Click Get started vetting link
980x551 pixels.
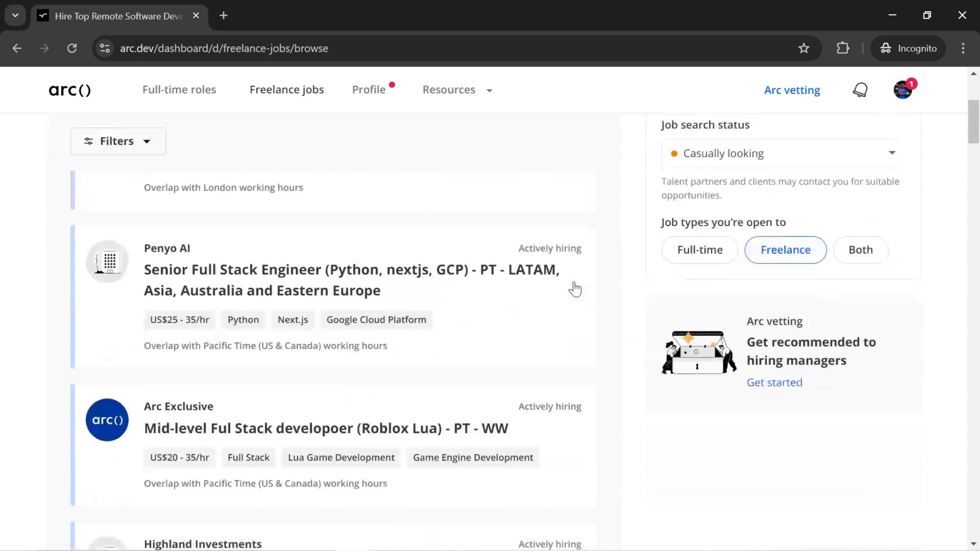click(x=774, y=382)
